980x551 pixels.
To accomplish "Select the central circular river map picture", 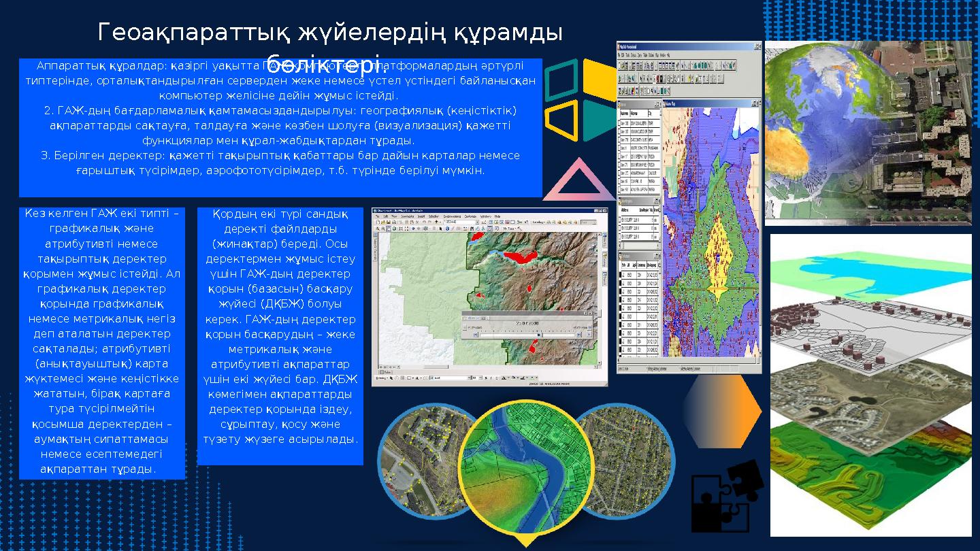I will pos(525,469).
